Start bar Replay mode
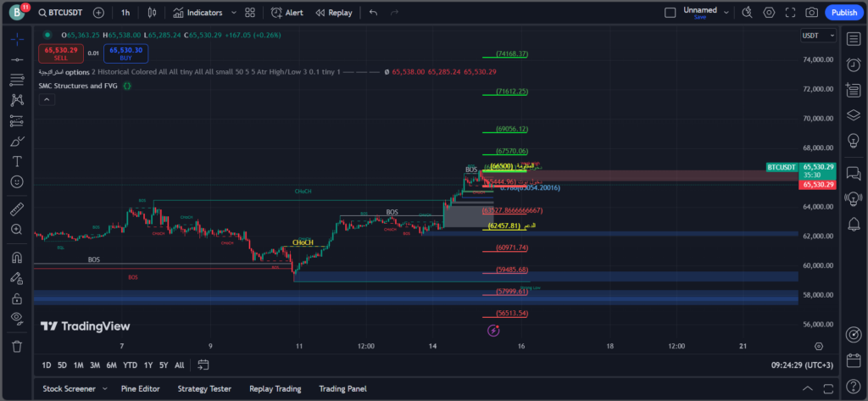Screen dimensions: 868x401 click(x=334, y=12)
